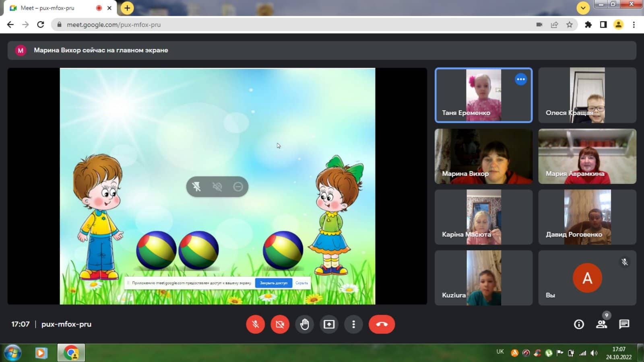Viewport: 644px width, 362px height.
Task: Open Chrome's three-dot browser menu
Action: coord(634,25)
